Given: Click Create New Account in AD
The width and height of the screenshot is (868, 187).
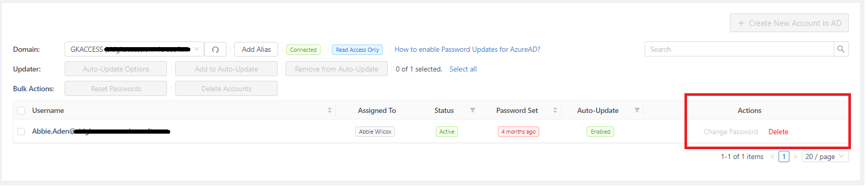Looking at the screenshot, I should click(x=789, y=23).
